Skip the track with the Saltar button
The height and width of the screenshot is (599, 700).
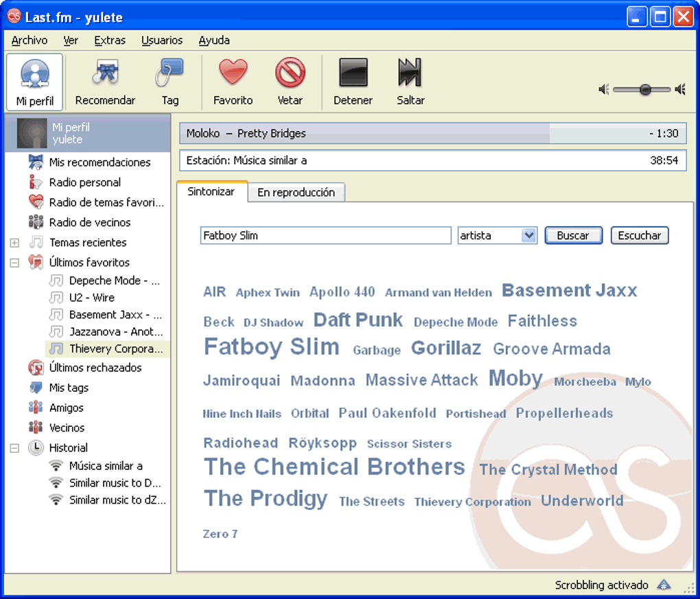410,82
